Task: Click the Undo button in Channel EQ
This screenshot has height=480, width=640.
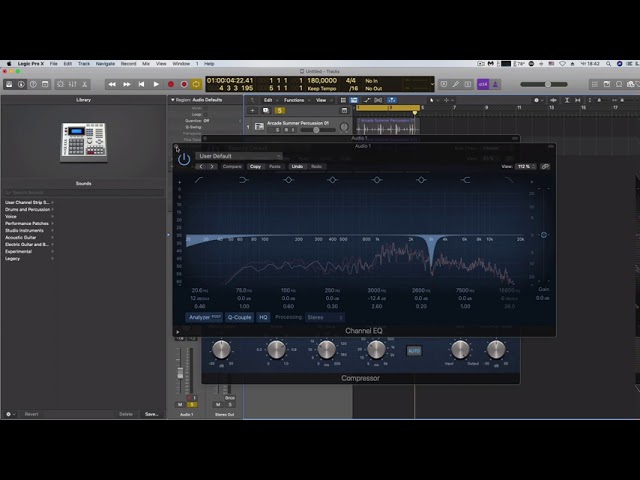Action: coord(297,167)
